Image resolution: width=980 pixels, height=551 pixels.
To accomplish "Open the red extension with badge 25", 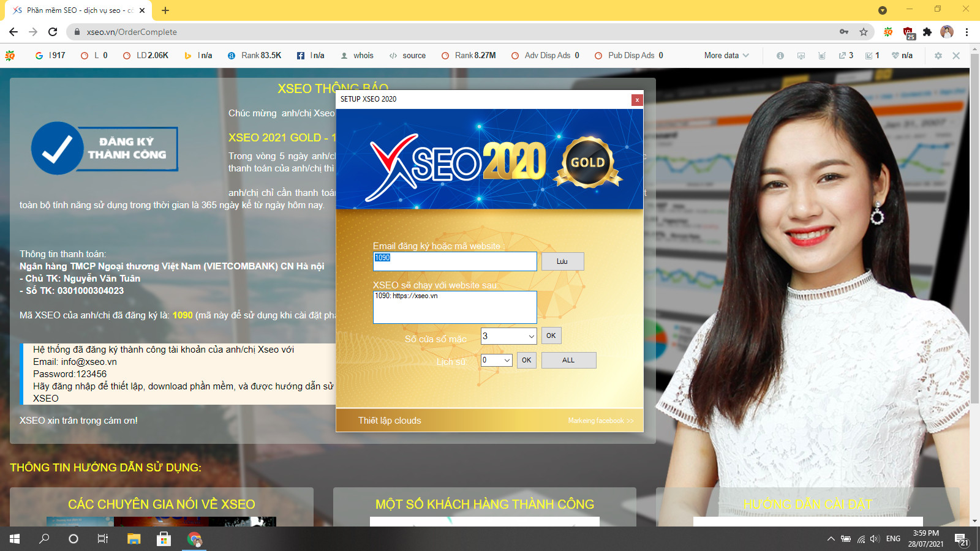I will 908,32.
